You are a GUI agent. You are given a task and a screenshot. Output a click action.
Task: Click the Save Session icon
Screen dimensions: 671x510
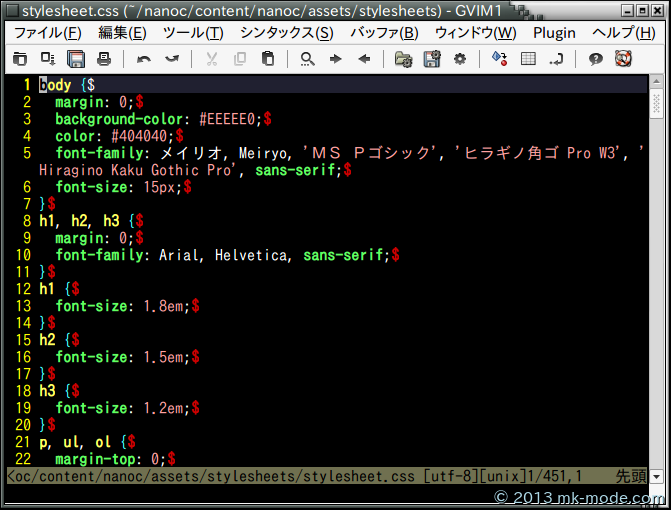[x=432, y=59]
